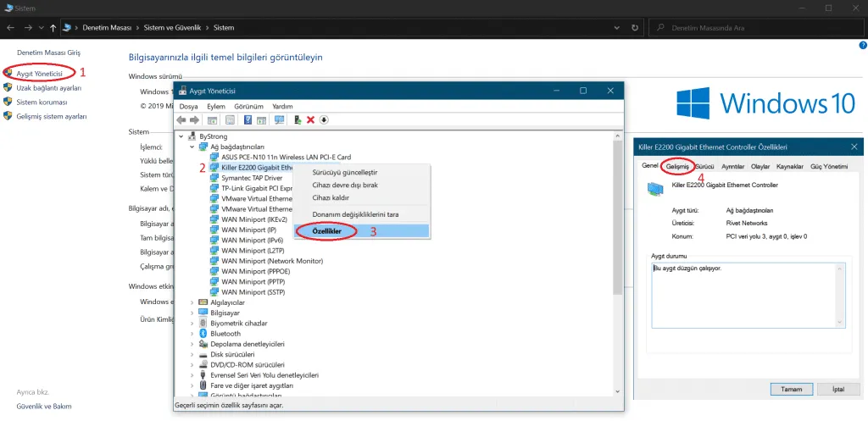868x421 pixels.
Task: Expand the Bluetooth device category
Action: pos(192,334)
